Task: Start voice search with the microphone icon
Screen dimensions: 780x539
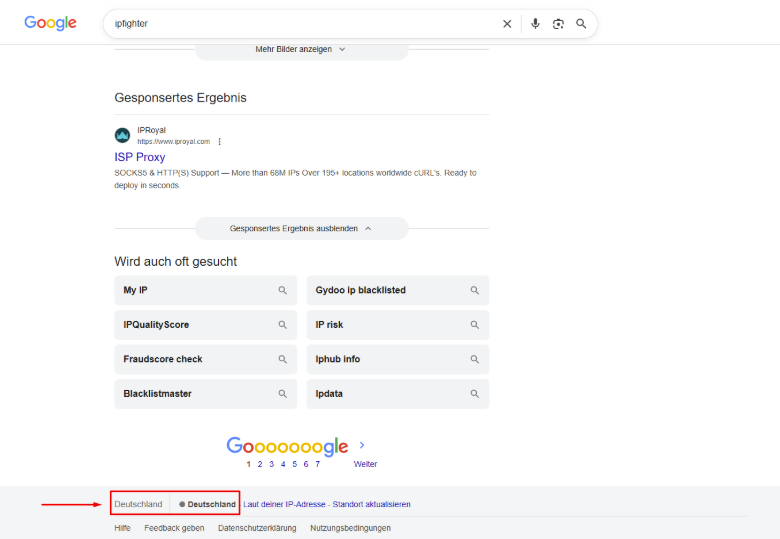Action: [x=535, y=24]
